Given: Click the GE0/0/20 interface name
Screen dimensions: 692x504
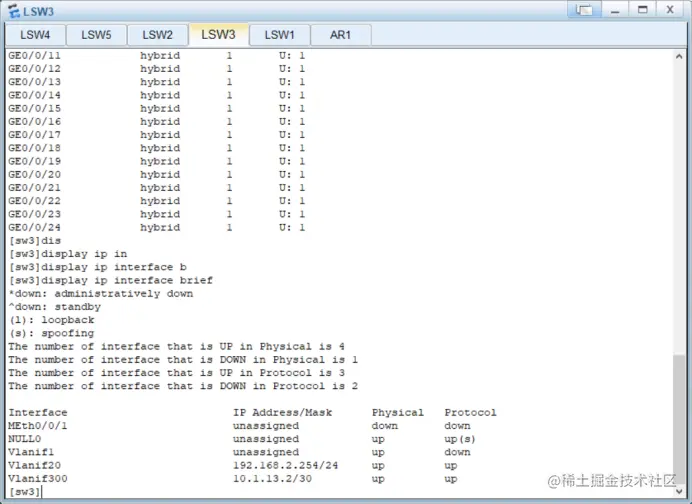Looking at the screenshot, I should coord(34,175).
